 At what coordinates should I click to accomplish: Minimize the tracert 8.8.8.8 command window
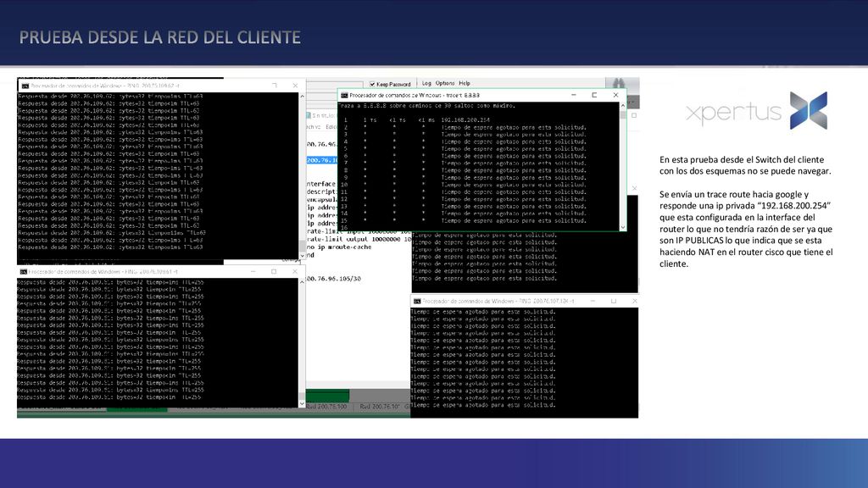(x=574, y=95)
